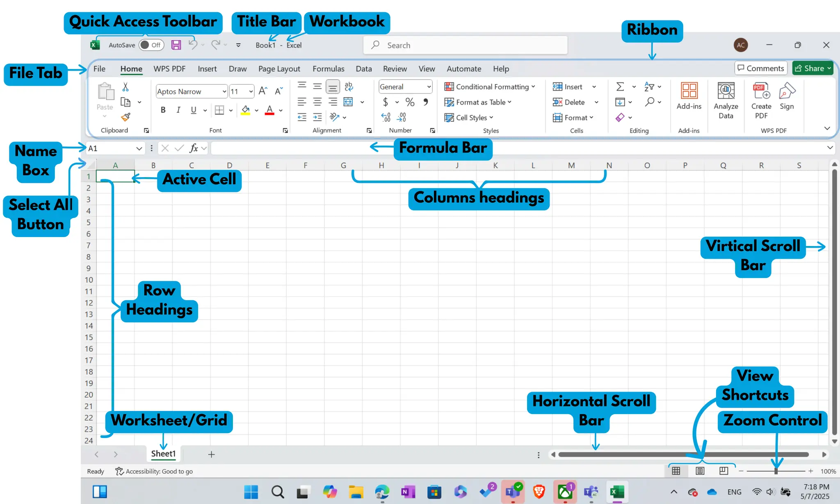
Task: Apply Percent Style formatting
Action: (410, 102)
